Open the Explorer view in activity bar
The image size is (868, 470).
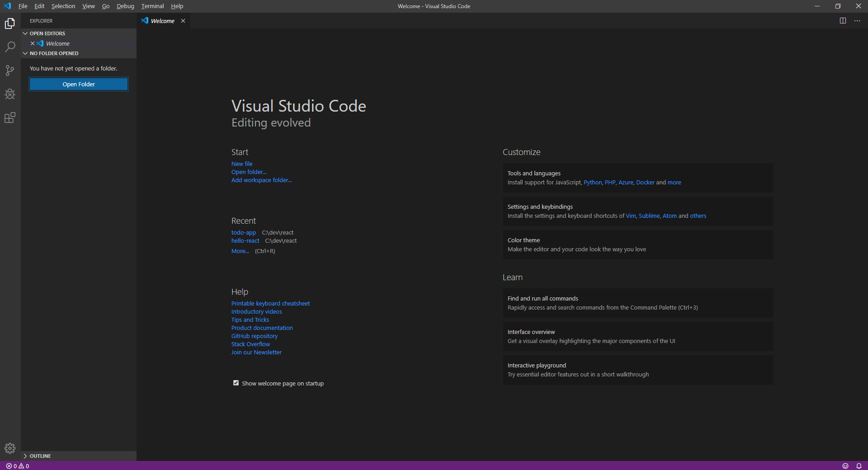10,23
